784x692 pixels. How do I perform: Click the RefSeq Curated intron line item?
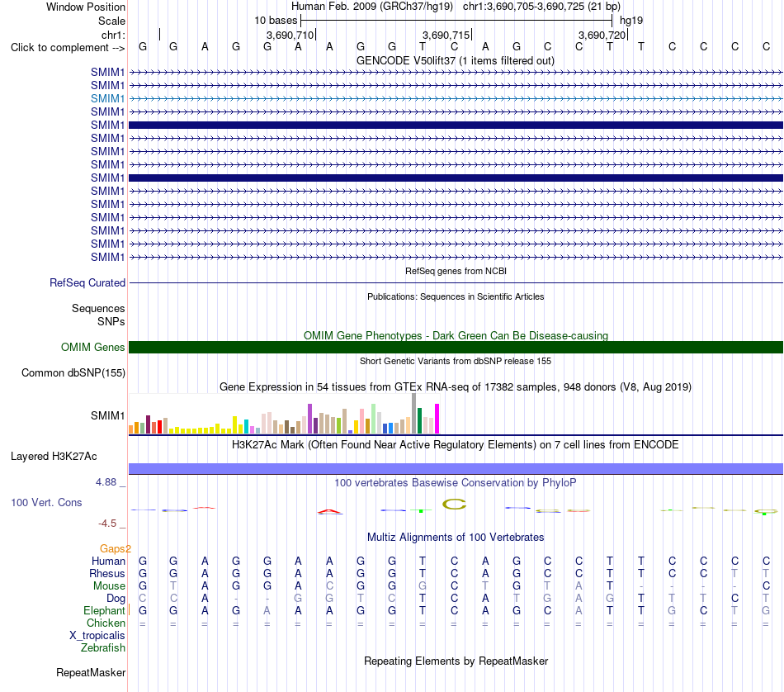(456, 283)
